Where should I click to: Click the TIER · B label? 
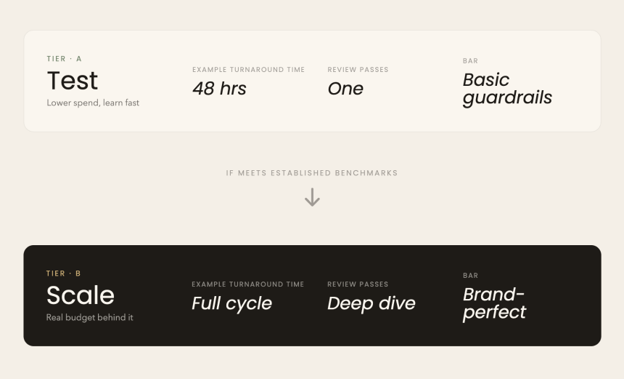click(63, 274)
